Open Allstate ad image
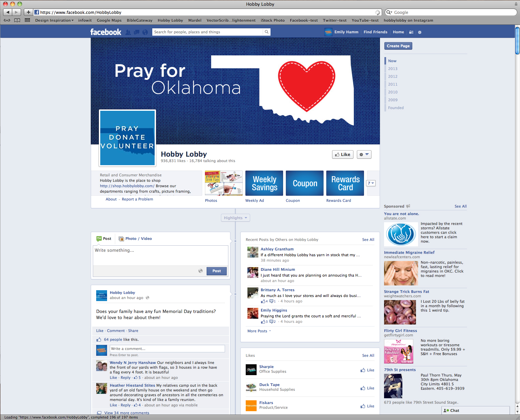The width and height of the screenshot is (520, 420). 401,234
